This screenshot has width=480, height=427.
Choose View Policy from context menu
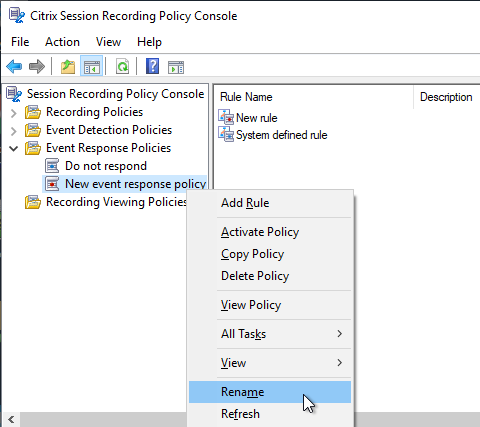(x=270, y=305)
